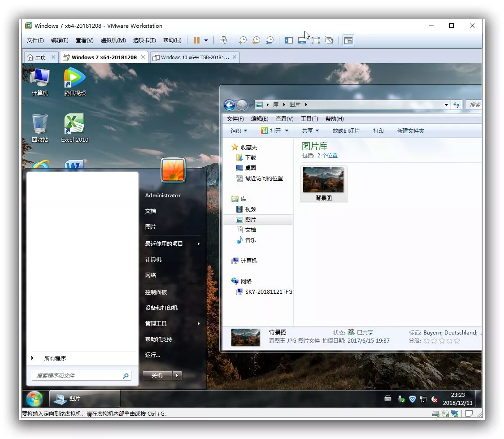Close the Windows 10 x64-LTSB tab

pos(235,57)
